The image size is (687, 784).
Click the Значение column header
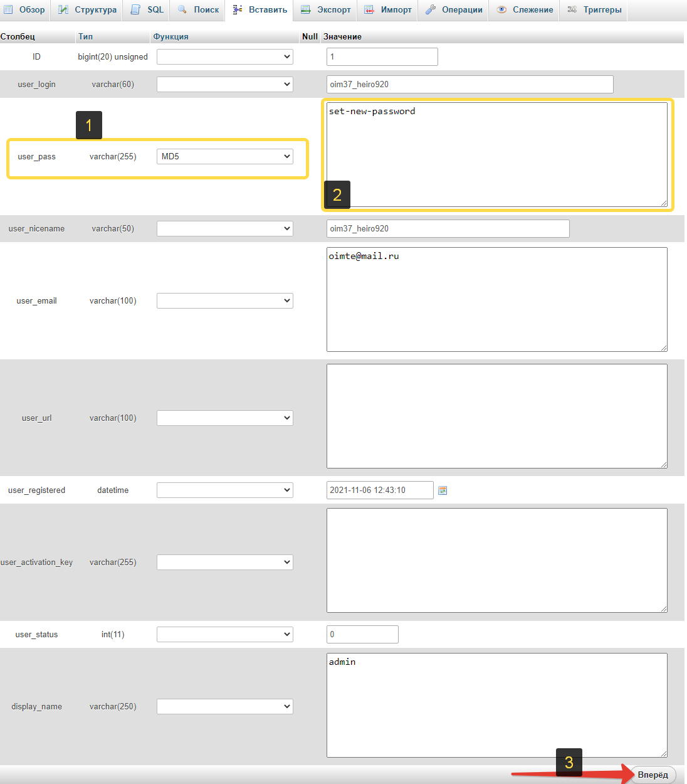click(342, 36)
